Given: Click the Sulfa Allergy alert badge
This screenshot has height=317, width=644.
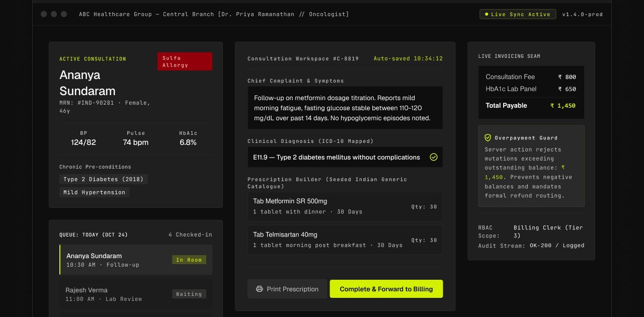Looking at the screenshot, I should 185,61.
